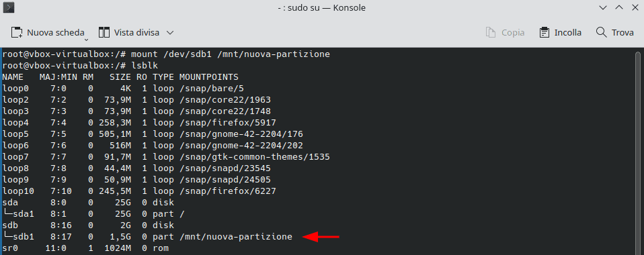
Task: Paste with the Incolla clipboard icon
Action: click(545, 32)
